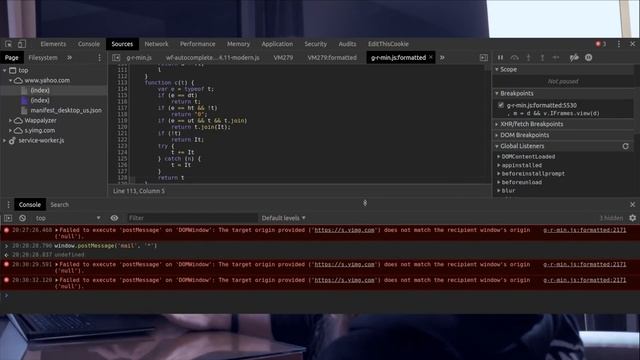Click the red error count indicator

[x=600, y=44]
